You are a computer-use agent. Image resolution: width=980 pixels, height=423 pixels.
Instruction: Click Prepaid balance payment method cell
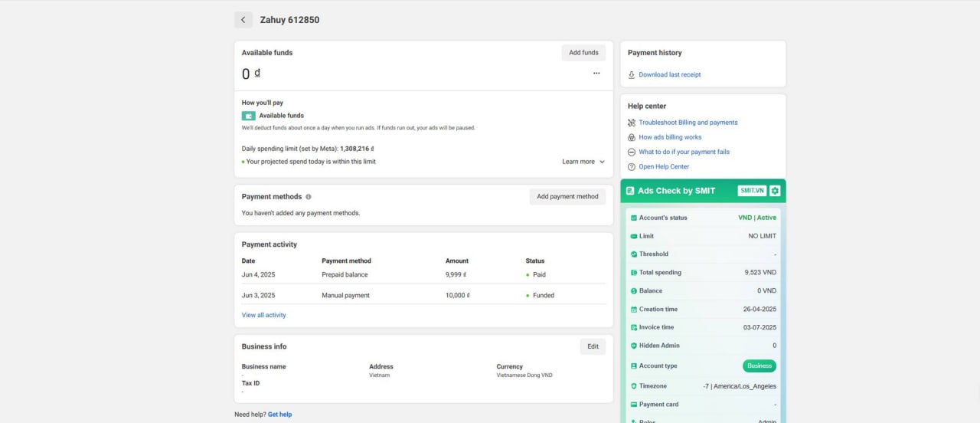click(345, 274)
